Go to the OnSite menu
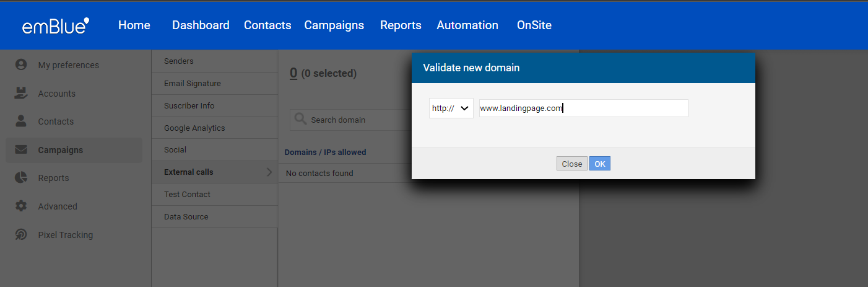This screenshot has height=287, width=868. (x=534, y=25)
